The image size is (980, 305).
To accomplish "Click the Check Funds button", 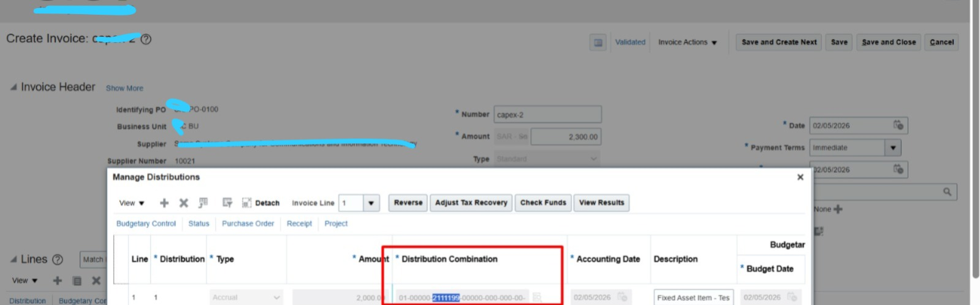I will coord(543,203).
